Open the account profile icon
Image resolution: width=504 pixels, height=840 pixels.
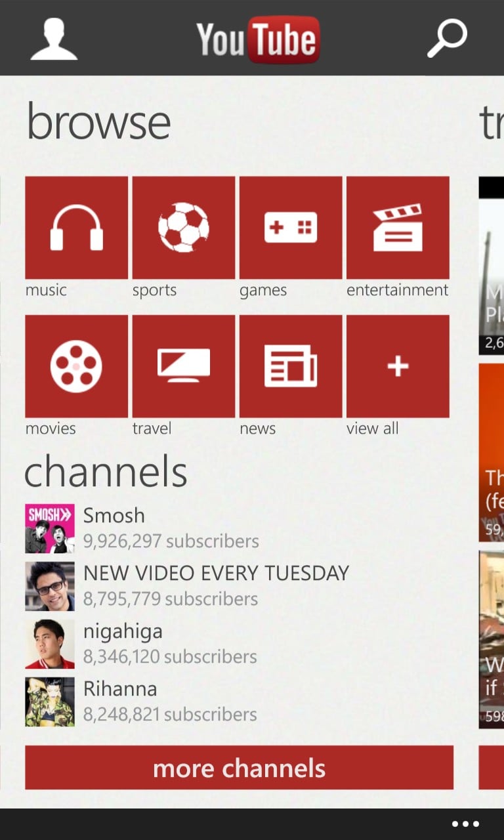(x=54, y=39)
